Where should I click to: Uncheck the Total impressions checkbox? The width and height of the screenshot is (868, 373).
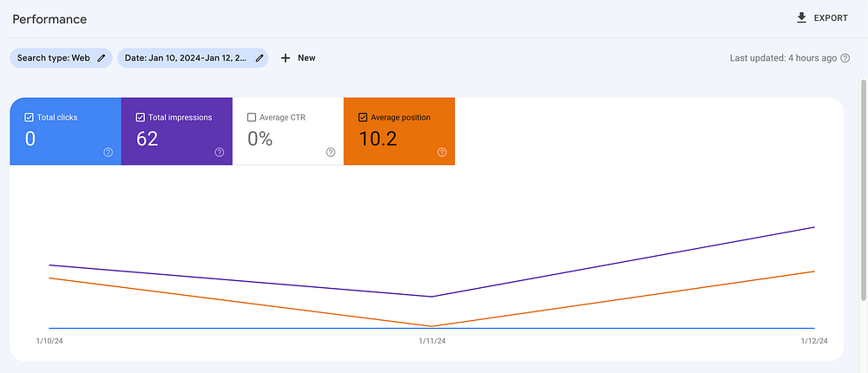click(x=141, y=117)
